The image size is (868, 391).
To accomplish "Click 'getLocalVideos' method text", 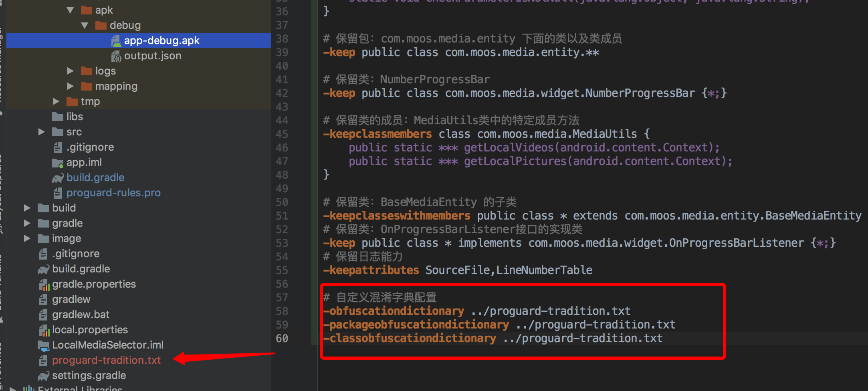I will click(x=509, y=147).
